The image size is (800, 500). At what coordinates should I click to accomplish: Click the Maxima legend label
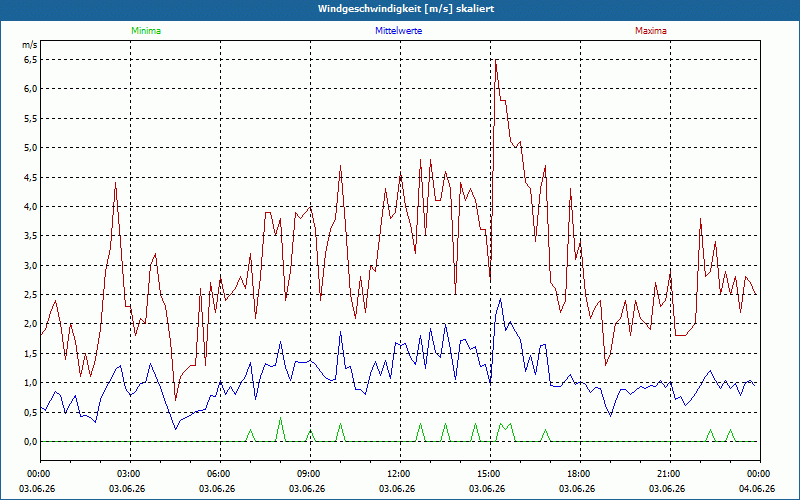[x=651, y=31]
